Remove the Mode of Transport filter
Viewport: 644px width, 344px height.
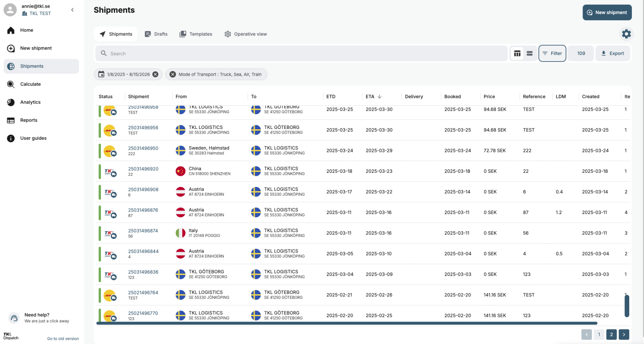click(173, 74)
